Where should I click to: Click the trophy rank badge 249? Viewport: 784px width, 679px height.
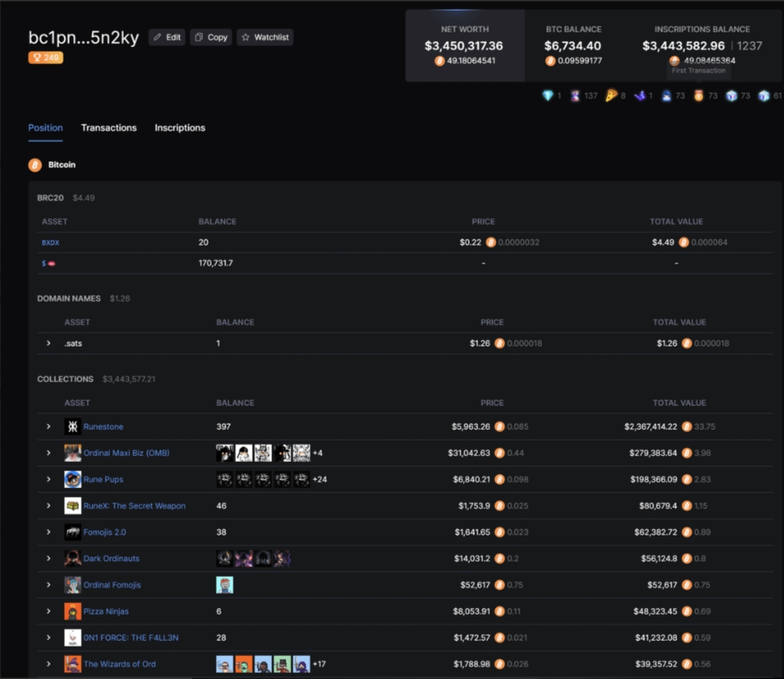click(x=46, y=57)
